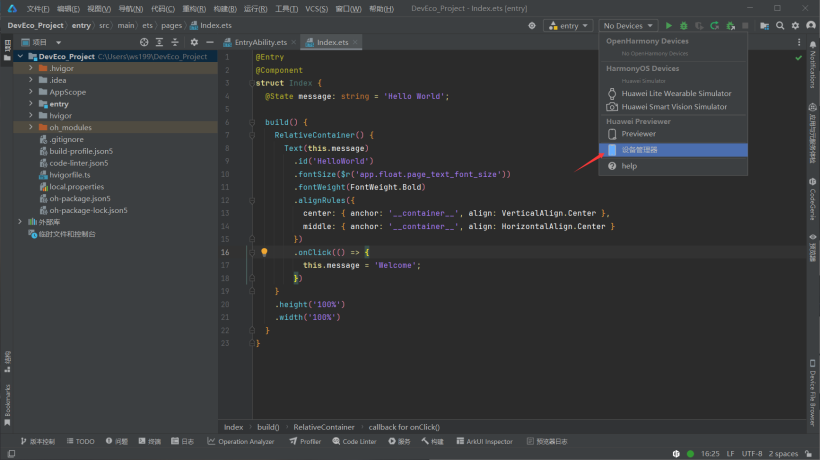The image size is (820, 460).
Task: Collapse the DevEco_Project root node
Action: (20, 56)
